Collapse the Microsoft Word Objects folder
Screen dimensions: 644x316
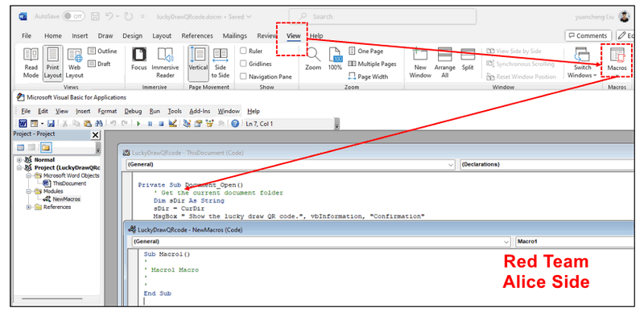coord(29,175)
